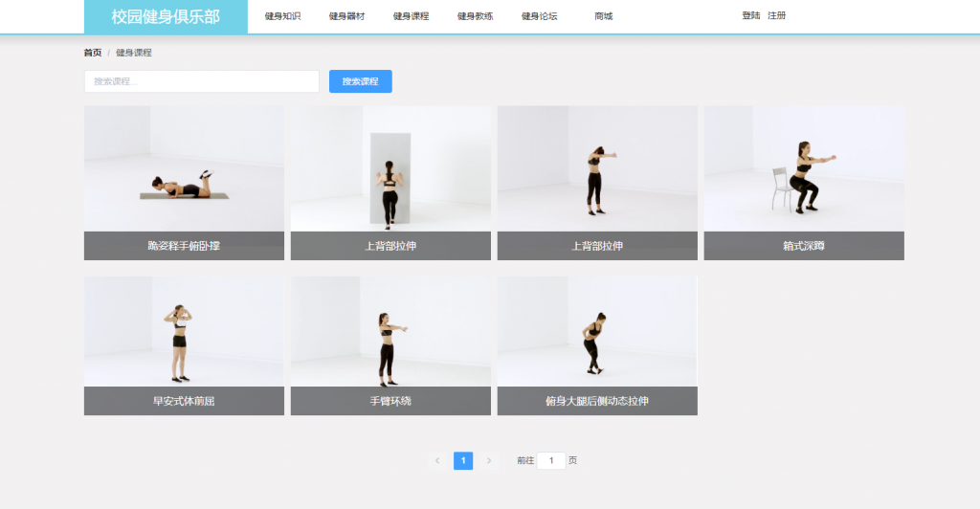Click the 早安式体前屈 caption label

(x=184, y=401)
